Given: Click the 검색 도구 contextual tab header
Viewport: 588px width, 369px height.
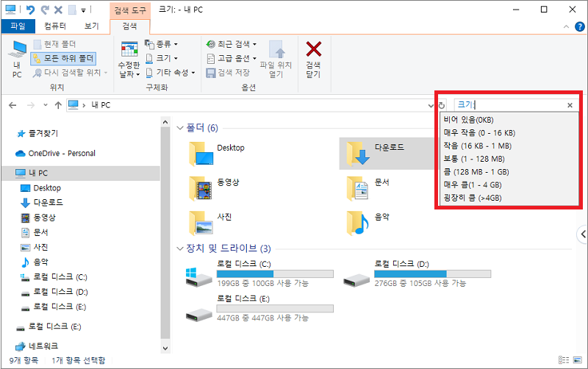Looking at the screenshot, I should click(130, 10).
